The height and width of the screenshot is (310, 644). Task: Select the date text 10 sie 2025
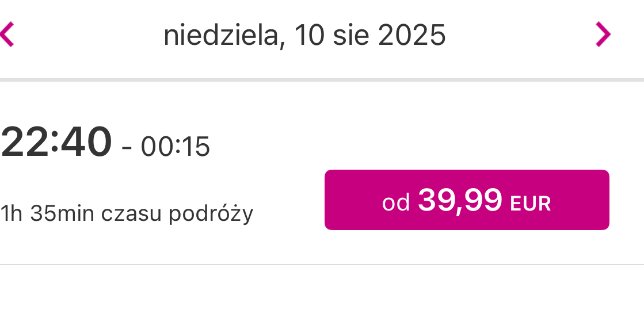(x=370, y=35)
